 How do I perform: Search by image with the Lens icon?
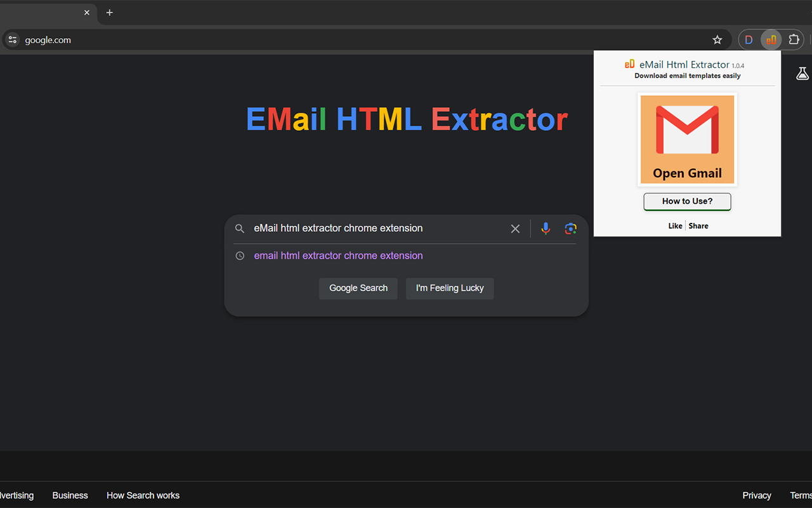coord(570,229)
